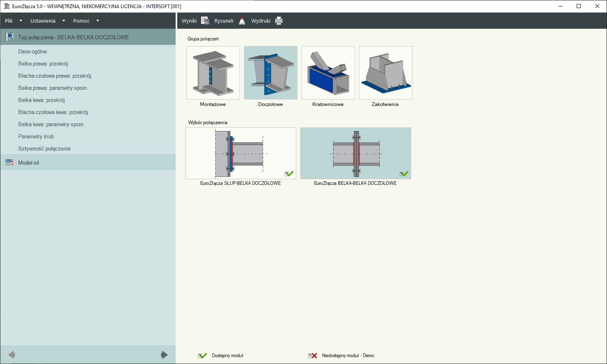Click the Niedostępny moduł red X icon

(x=312, y=356)
